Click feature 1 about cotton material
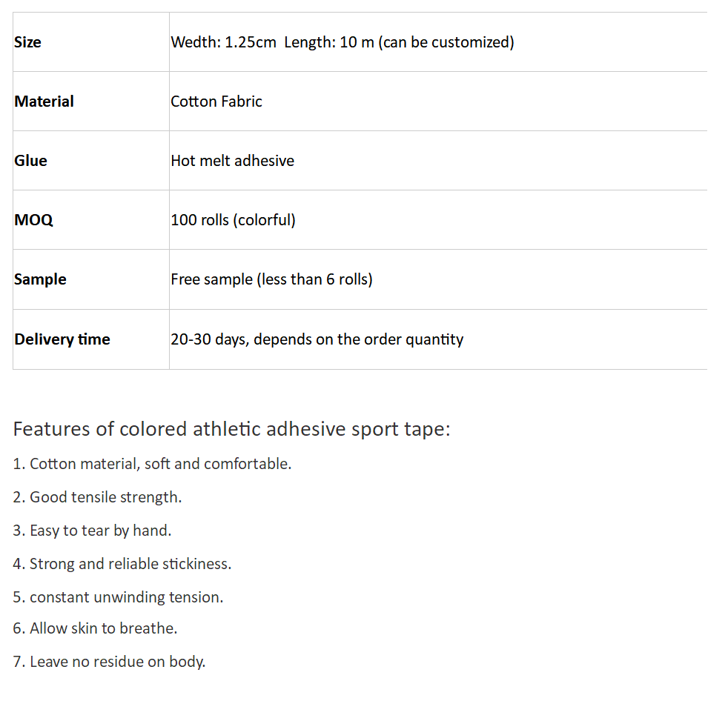 pos(152,464)
